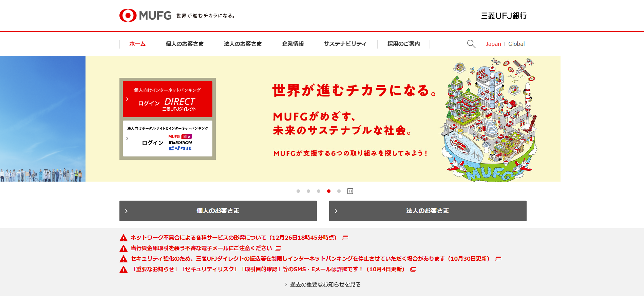Image resolution: width=644 pixels, height=296 pixels.
Task: Click external-window icon after suspicious email notice
Action: point(278,248)
